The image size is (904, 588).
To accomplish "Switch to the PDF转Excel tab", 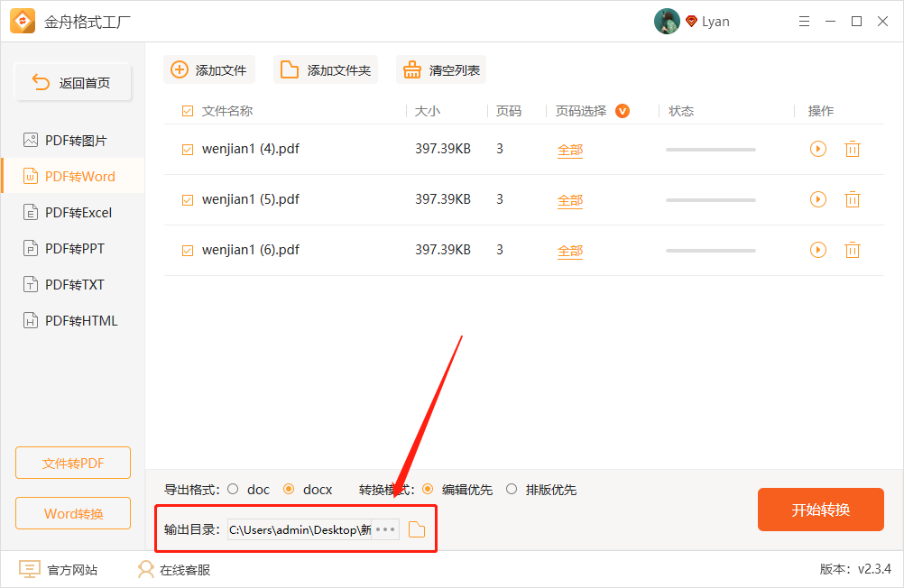I will click(73, 212).
